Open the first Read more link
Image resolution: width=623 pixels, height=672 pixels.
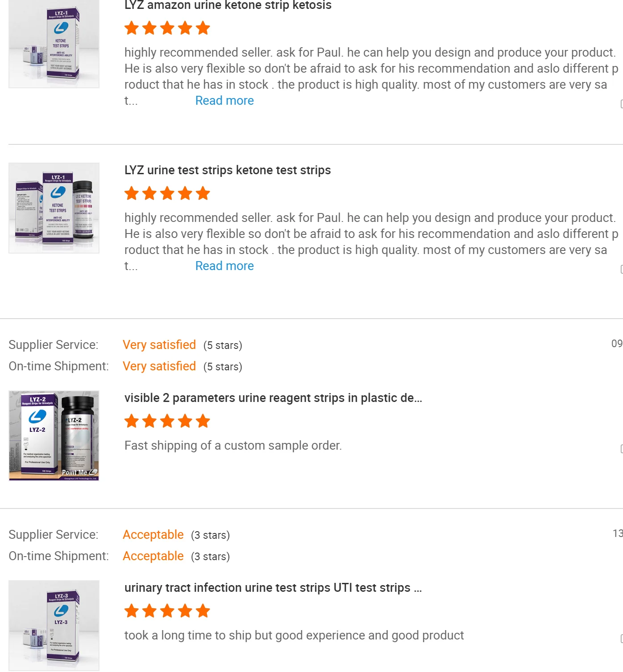point(224,100)
